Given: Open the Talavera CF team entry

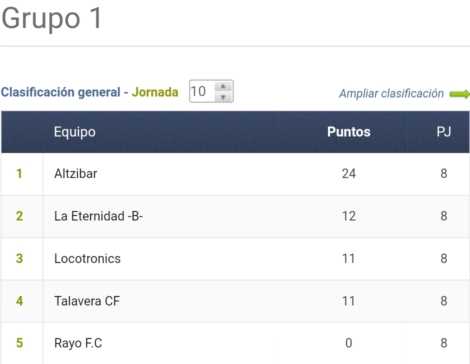Looking at the screenshot, I should [87, 301].
